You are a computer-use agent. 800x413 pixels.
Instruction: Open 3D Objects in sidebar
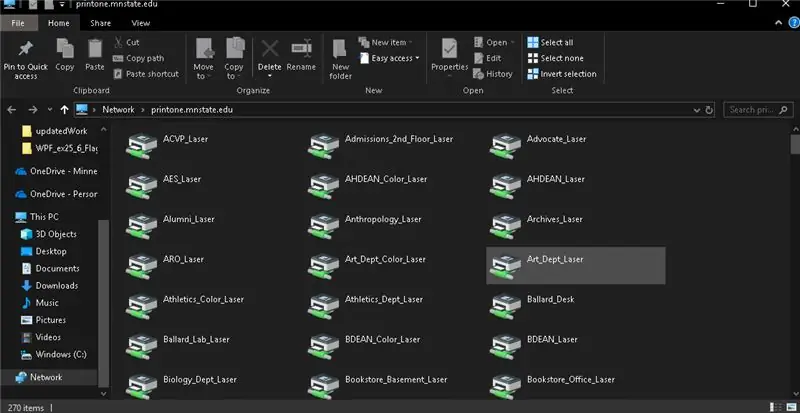tap(48, 234)
